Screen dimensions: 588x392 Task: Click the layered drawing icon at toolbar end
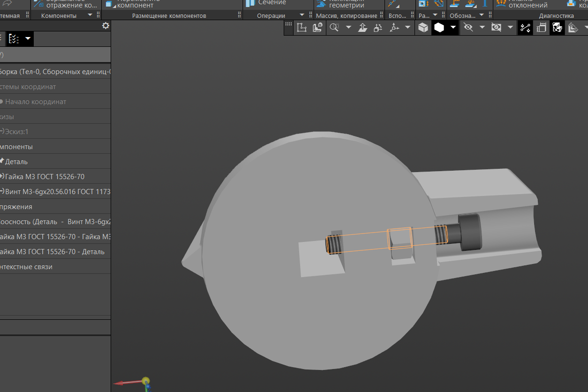(x=573, y=28)
